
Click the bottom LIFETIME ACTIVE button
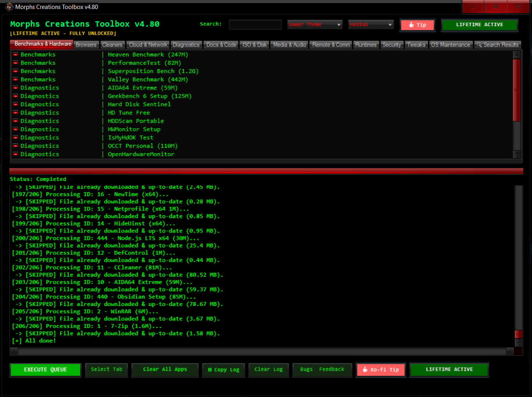pos(449,369)
